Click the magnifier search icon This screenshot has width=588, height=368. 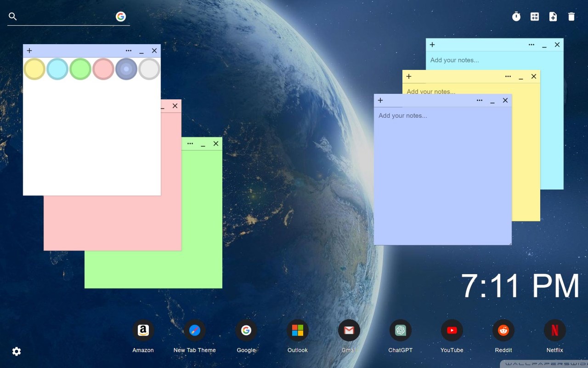13,17
